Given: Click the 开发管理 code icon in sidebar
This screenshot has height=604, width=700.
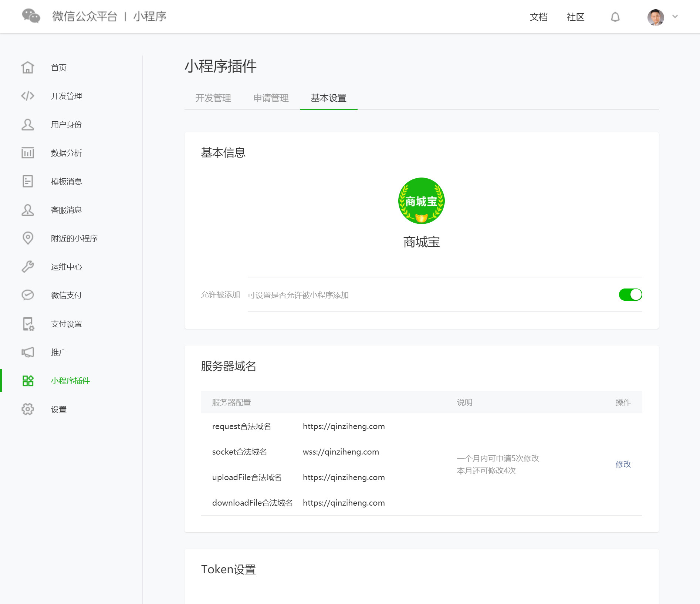Looking at the screenshot, I should 28,96.
